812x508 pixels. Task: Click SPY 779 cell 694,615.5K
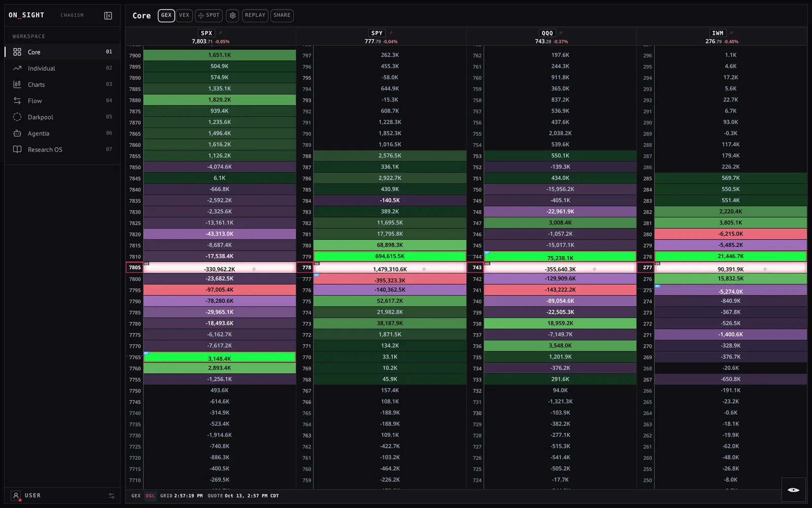(x=390, y=256)
